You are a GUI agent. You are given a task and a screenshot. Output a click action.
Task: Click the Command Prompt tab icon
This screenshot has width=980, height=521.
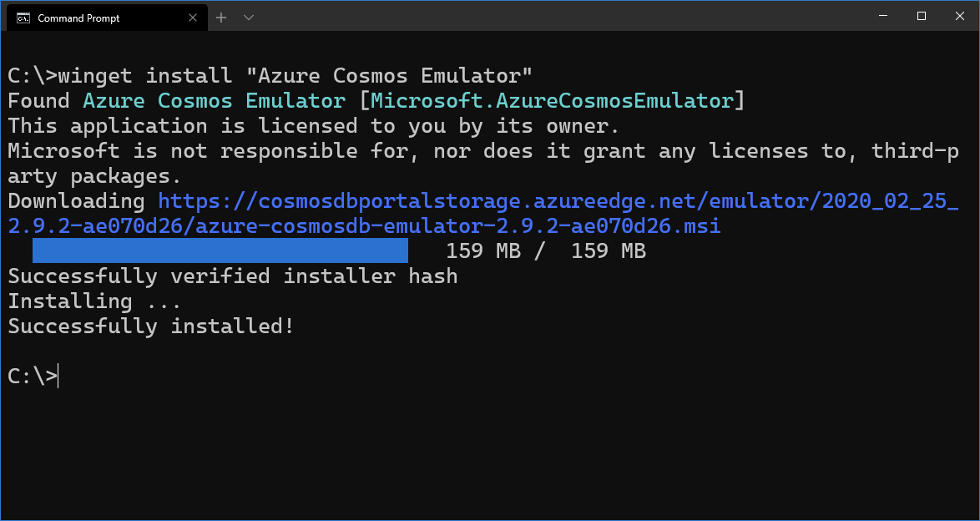click(x=23, y=18)
